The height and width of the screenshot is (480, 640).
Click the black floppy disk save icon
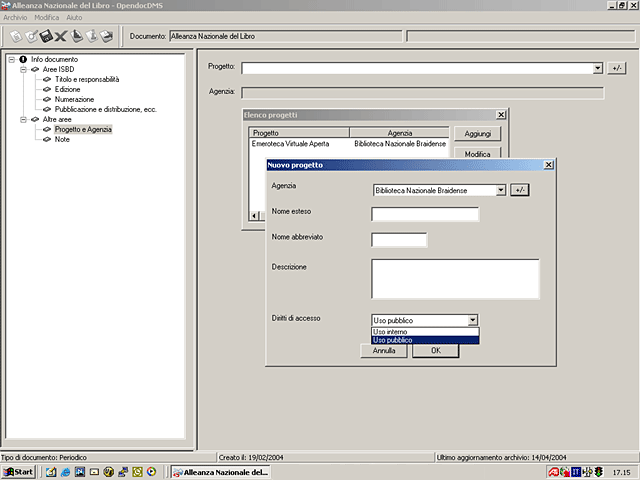point(46,36)
